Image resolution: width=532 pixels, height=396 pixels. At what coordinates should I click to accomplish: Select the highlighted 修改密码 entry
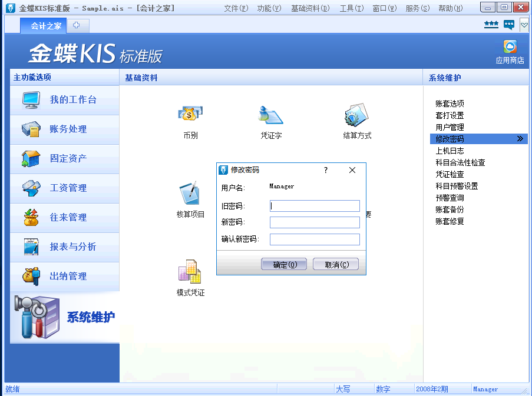pos(479,139)
